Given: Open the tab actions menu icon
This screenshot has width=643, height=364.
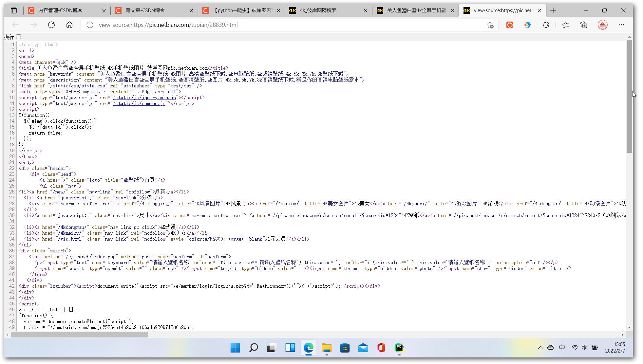Looking at the screenshot, I should pos(14,10).
